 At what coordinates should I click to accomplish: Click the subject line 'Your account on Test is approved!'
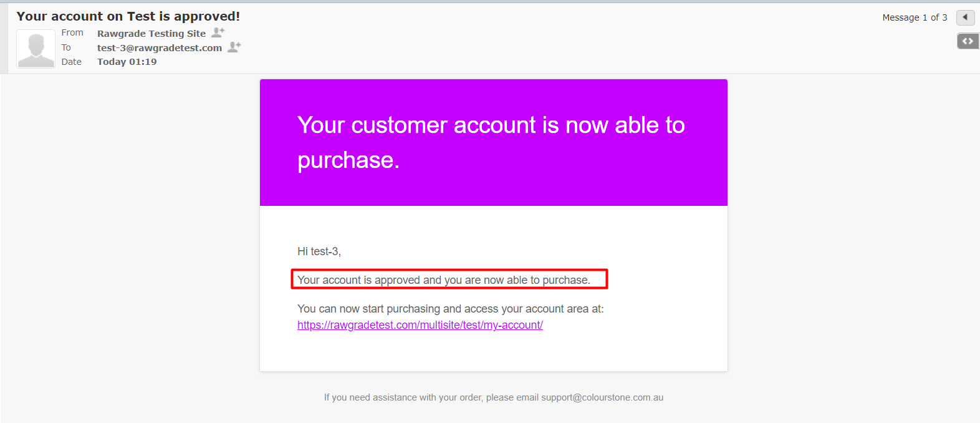point(128,16)
